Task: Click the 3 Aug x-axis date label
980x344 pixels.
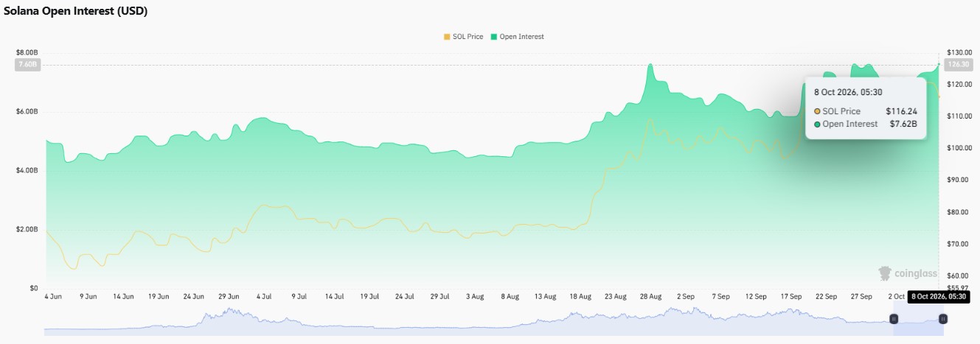Action: point(476,296)
